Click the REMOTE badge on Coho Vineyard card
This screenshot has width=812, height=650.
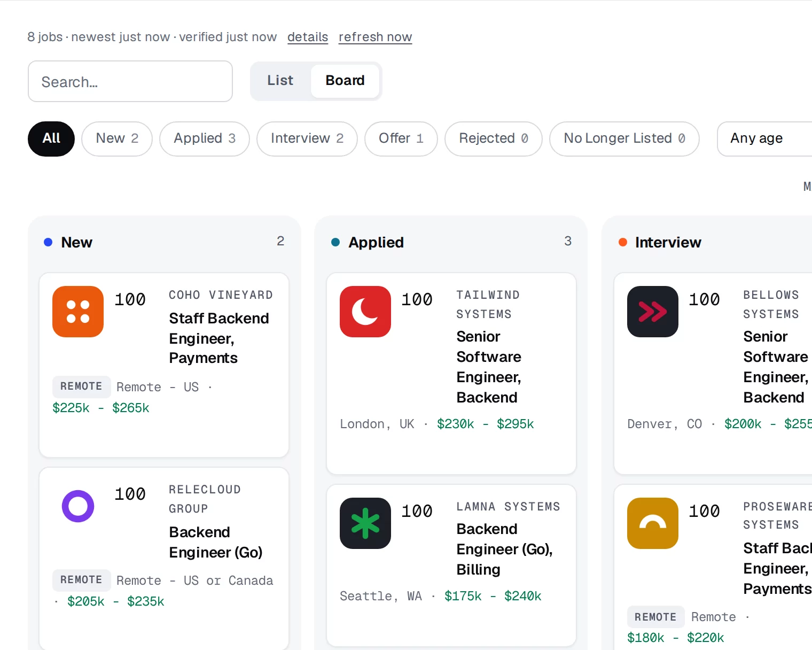81,386
